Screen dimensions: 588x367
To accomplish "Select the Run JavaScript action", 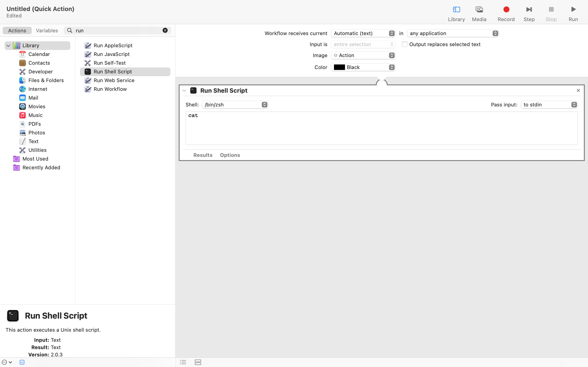I will click(x=112, y=54).
